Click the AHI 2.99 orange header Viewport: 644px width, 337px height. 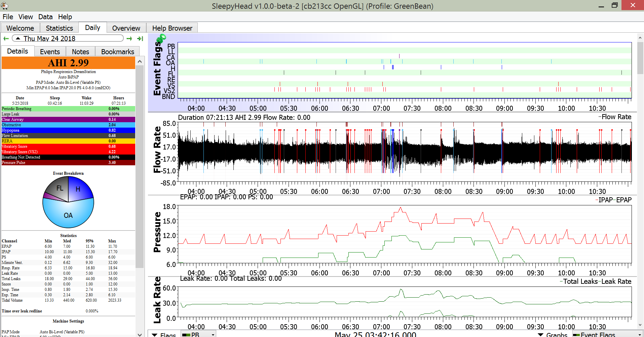[68, 63]
